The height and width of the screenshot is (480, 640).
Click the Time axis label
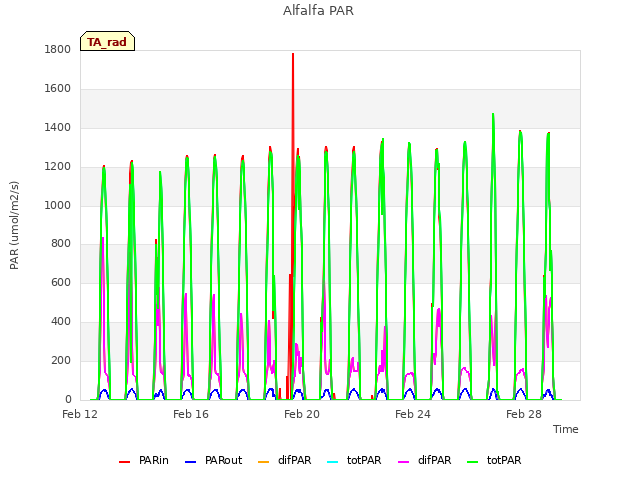point(565,429)
